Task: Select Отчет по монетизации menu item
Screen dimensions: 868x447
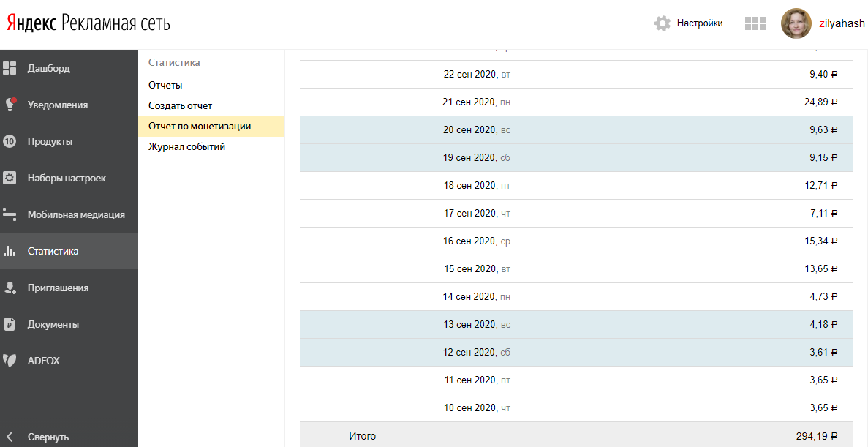Action: click(200, 126)
